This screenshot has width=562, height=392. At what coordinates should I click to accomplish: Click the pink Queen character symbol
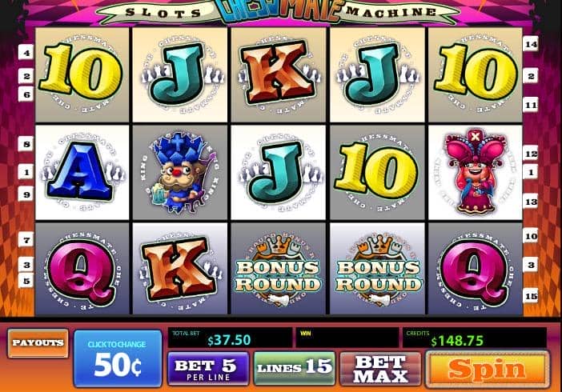tap(476, 172)
